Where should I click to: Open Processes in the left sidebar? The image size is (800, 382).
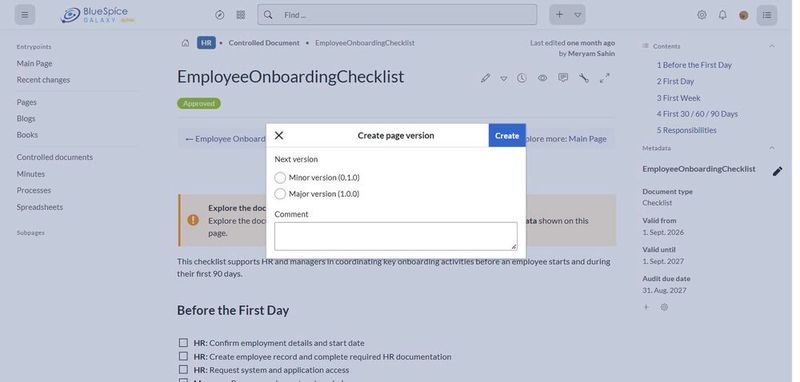34,190
